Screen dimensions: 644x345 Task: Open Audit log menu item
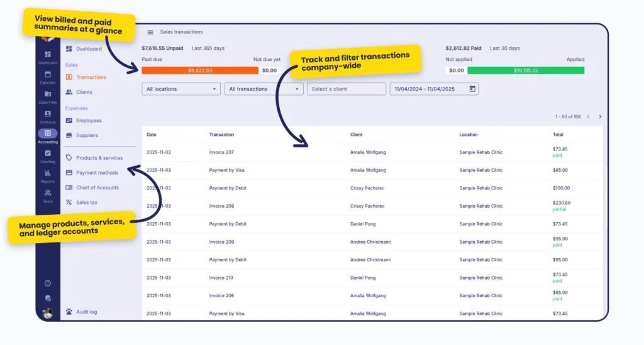coord(86,312)
